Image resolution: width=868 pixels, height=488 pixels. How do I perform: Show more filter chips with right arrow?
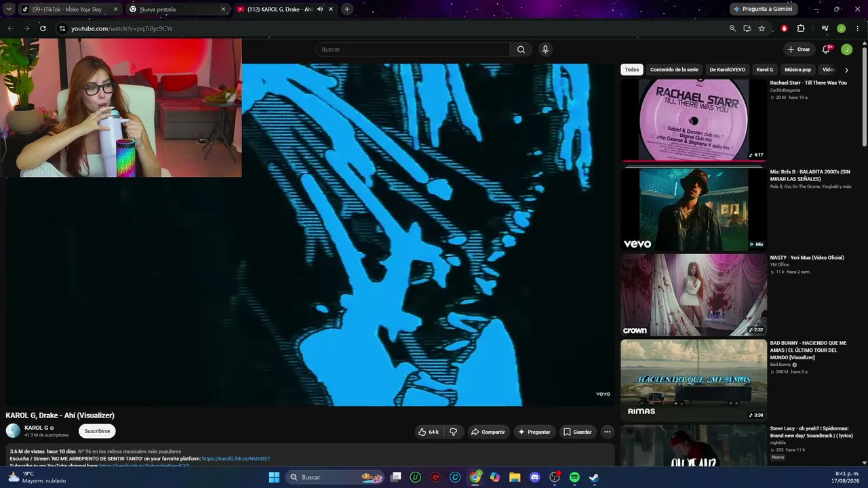click(x=846, y=70)
